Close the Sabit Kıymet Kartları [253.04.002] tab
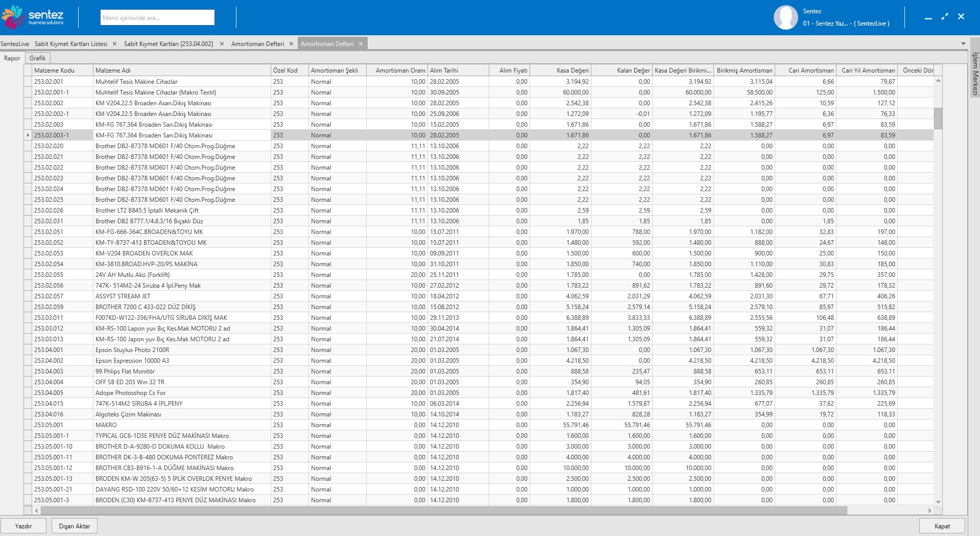Screen dimensions: 980x536 [222, 44]
